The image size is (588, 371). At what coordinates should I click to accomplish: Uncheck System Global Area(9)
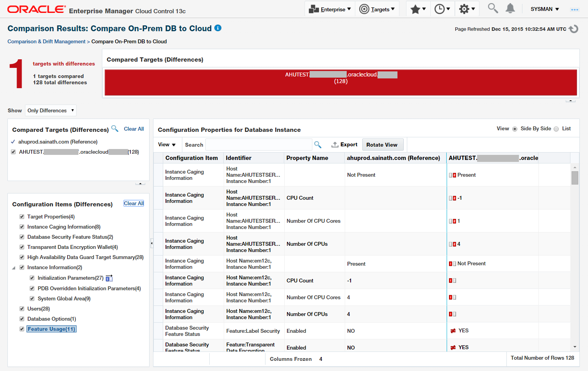pos(32,299)
